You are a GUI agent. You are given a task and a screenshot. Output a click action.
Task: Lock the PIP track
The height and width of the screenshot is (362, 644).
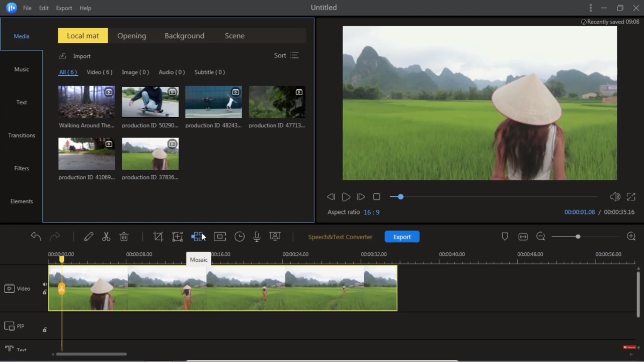44,329
